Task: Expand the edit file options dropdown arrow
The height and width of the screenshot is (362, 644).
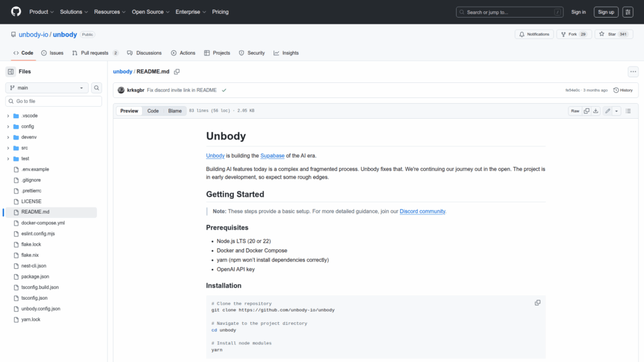Action: [616, 111]
